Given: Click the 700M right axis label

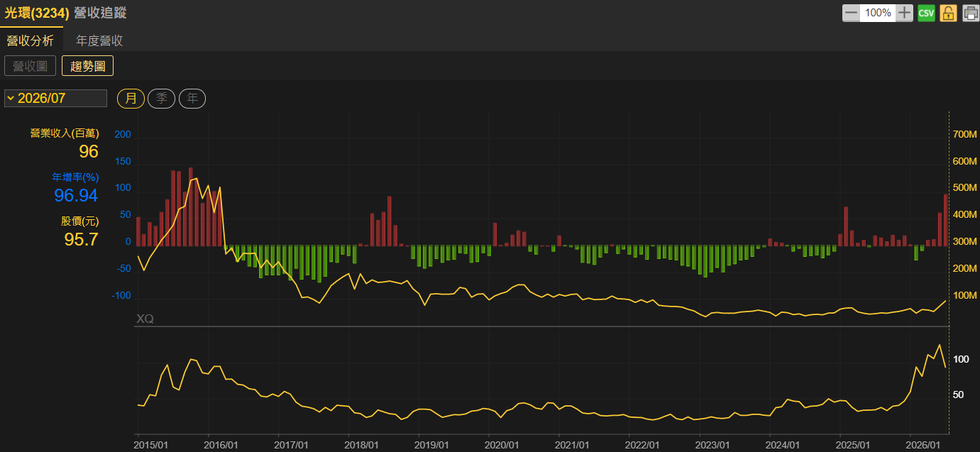Looking at the screenshot, I should 964,135.
